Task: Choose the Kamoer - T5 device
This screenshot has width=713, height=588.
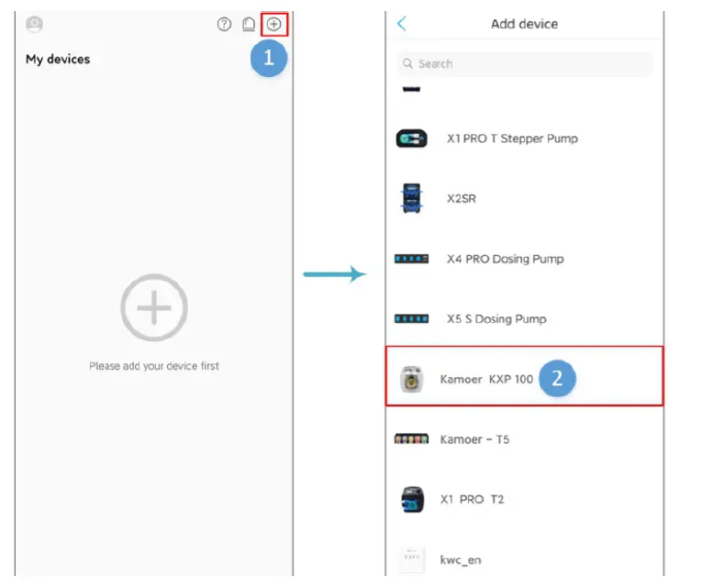Action: coord(525,439)
